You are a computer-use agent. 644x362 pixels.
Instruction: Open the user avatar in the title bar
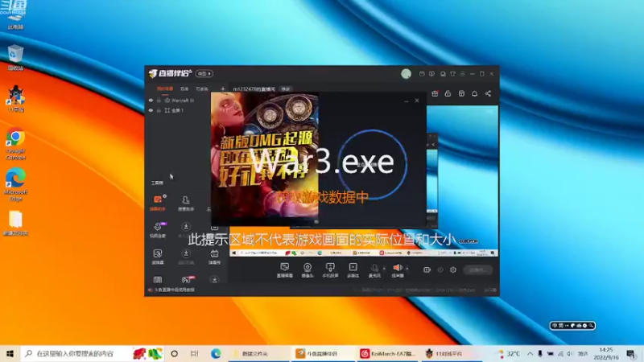coord(407,73)
